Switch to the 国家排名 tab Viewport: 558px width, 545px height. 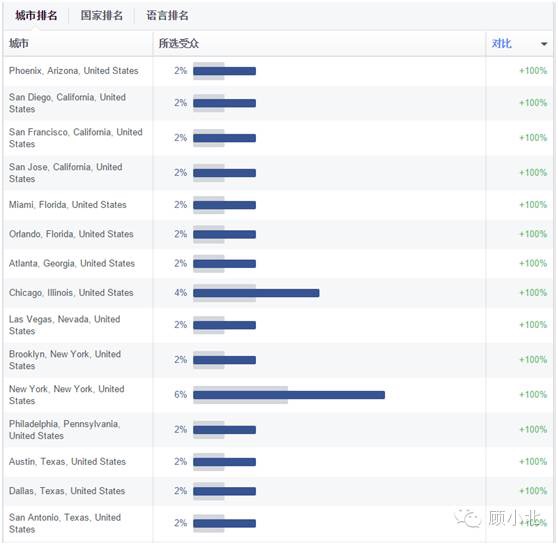point(101,15)
